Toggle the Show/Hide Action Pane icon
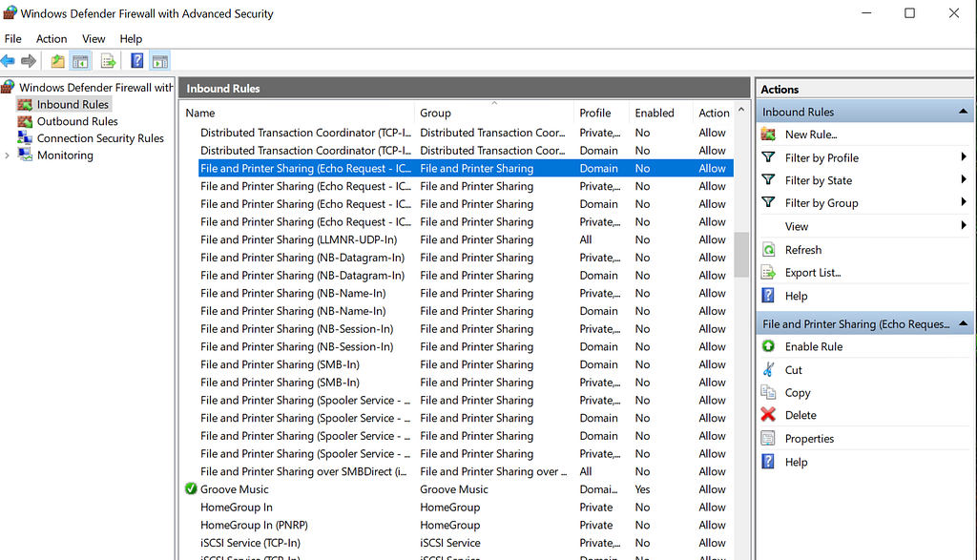This screenshot has height=560, width=977. [x=160, y=61]
